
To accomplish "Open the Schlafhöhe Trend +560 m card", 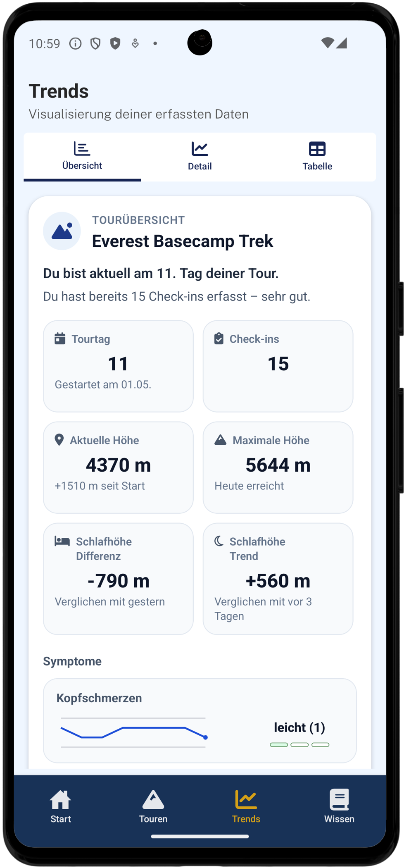I will pyautogui.click(x=278, y=579).
